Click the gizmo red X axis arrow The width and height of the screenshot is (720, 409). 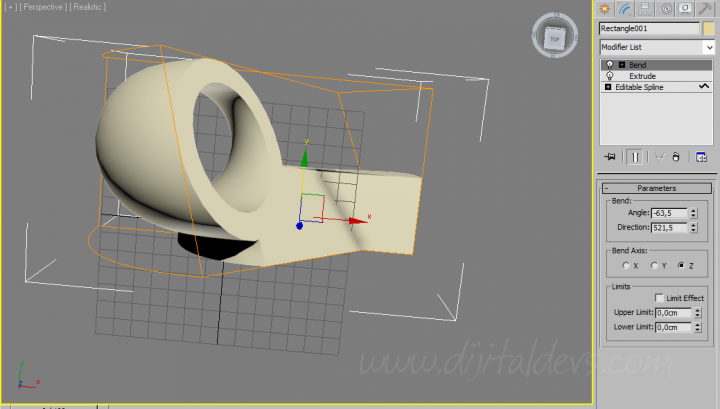click(357, 221)
